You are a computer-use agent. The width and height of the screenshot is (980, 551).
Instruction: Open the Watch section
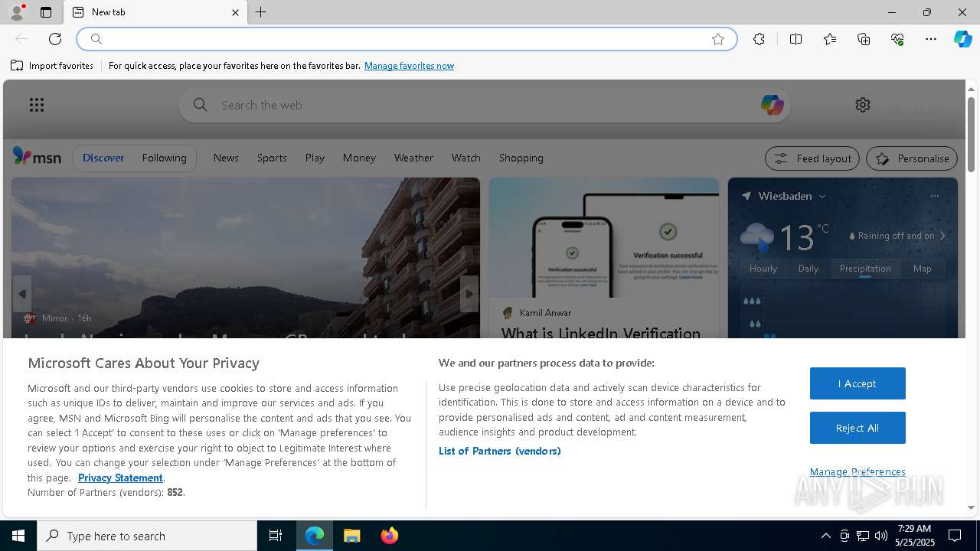click(465, 158)
